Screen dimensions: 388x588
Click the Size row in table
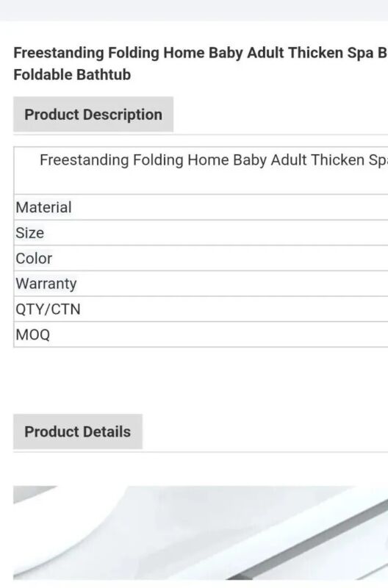click(x=201, y=233)
